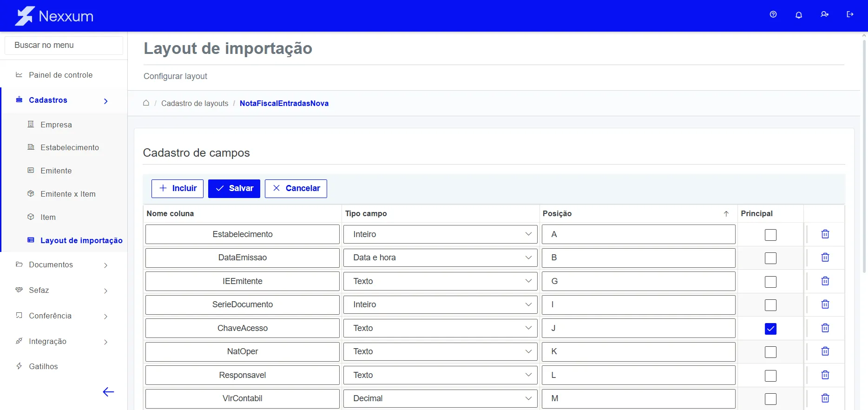Delete the VlrContabil row with the trash icon

click(x=825, y=398)
